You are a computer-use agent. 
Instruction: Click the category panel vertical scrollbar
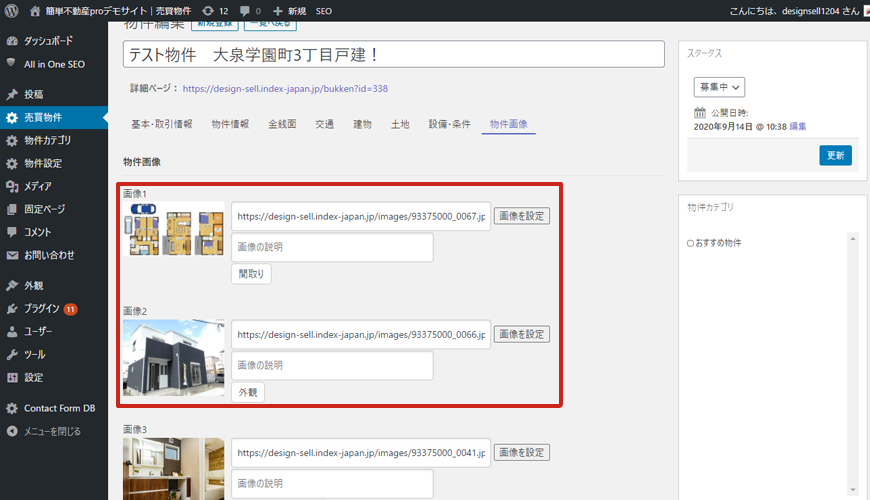pos(852,360)
